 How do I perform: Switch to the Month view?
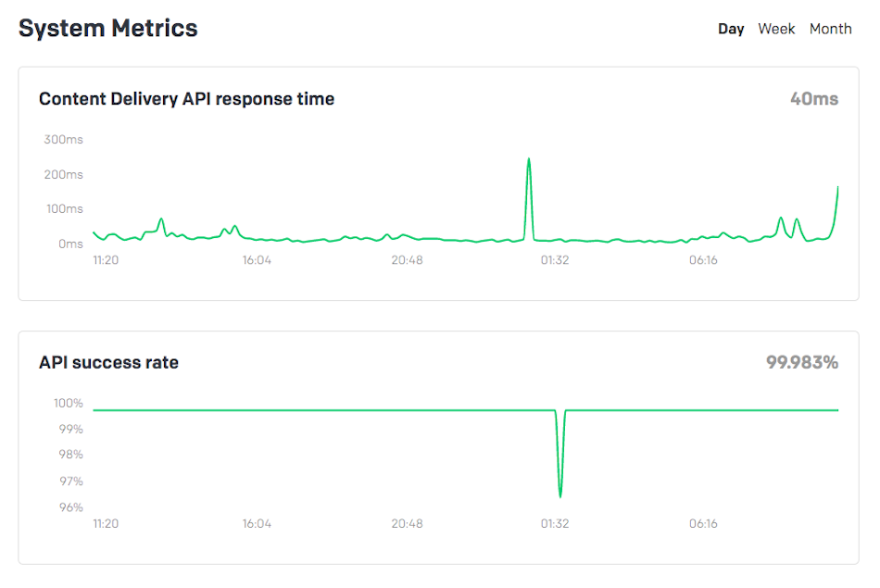830,29
